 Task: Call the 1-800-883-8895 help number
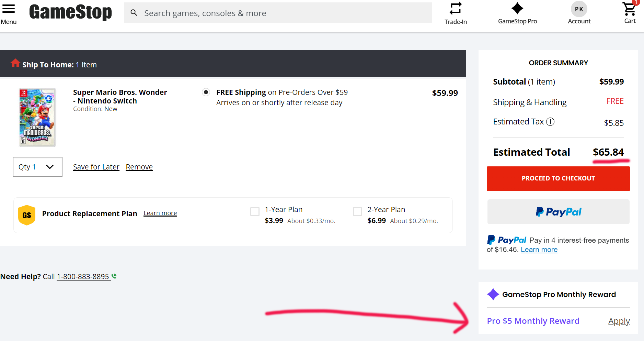tap(83, 276)
